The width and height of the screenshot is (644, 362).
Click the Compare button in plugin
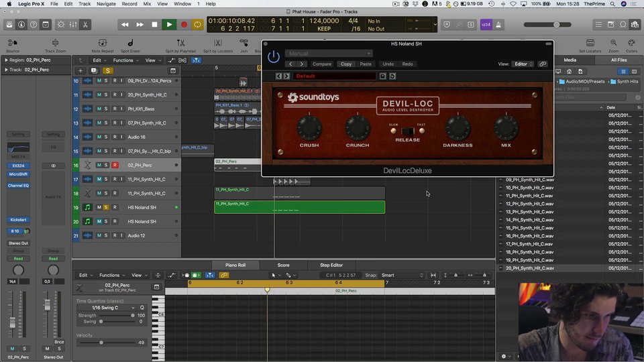pyautogui.click(x=321, y=64)
